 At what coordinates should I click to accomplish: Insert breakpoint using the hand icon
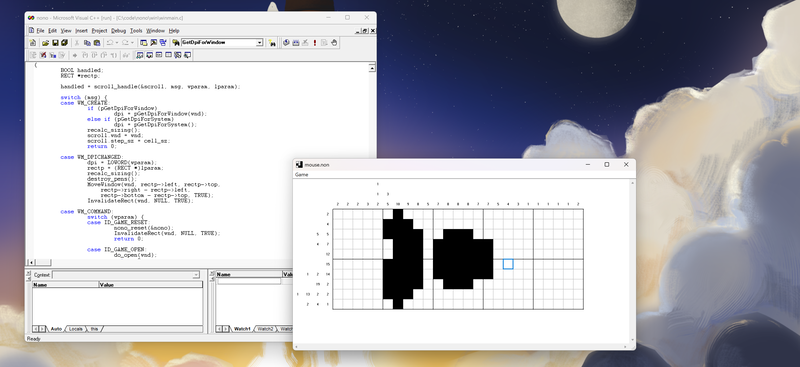click(x=334, y=43)
